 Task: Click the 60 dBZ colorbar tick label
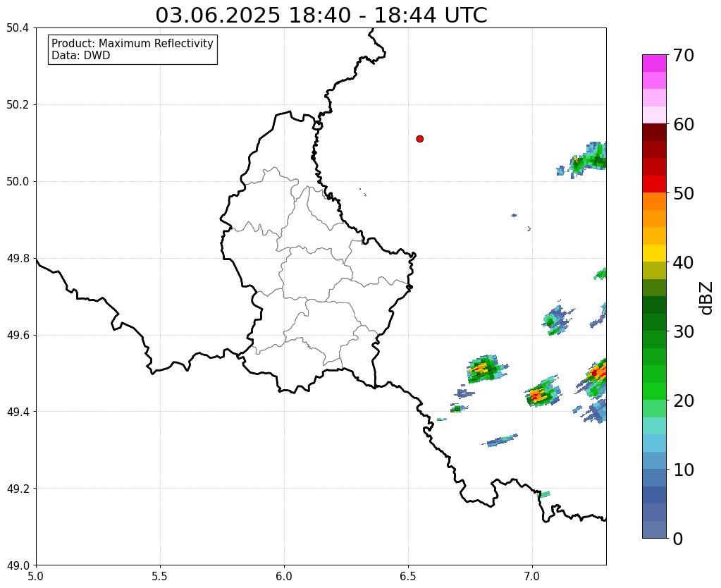(x=684, y=124)
